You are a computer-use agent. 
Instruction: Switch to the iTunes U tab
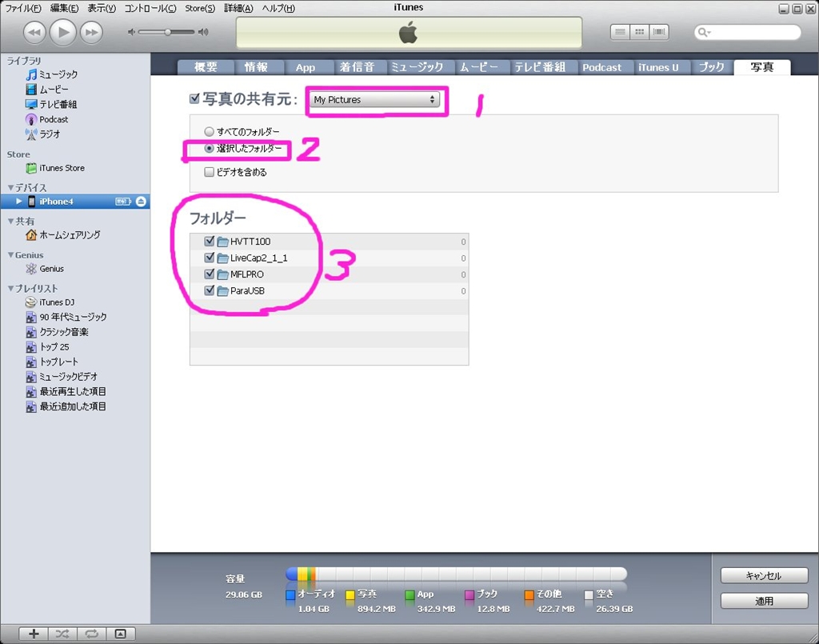tap(658, 67)
